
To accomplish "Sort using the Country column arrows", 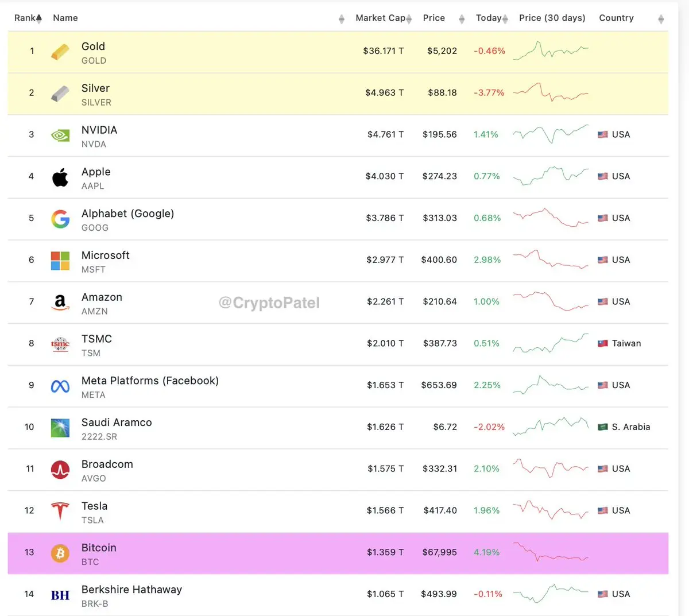I will (661, 20).
